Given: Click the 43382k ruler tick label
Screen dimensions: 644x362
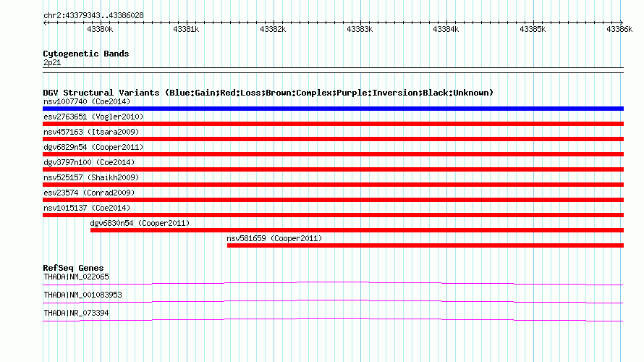Looking at the screenshot, I should pos(273,30).
